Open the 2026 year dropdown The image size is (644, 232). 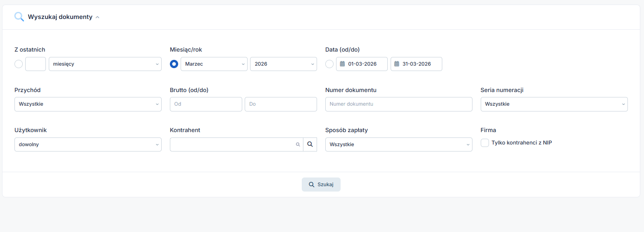coord(283,64)
